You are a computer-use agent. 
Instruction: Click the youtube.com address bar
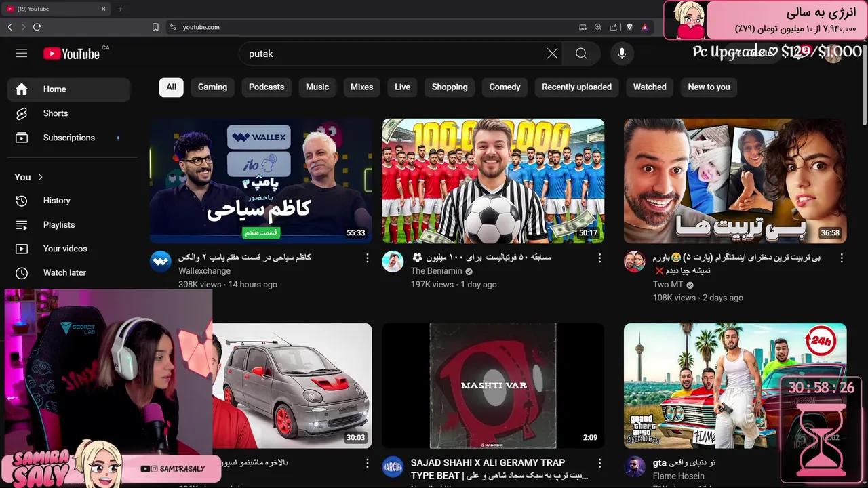373,27
